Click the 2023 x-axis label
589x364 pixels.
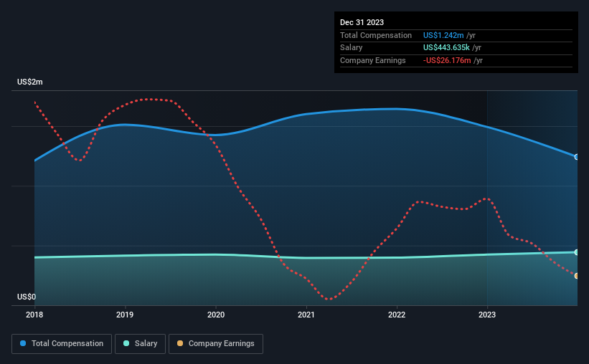coord(487,315)
